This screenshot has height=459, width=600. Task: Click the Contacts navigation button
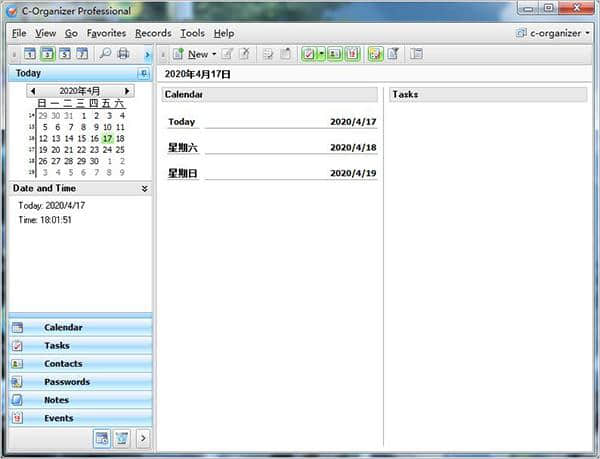click(x=63, y=364)
